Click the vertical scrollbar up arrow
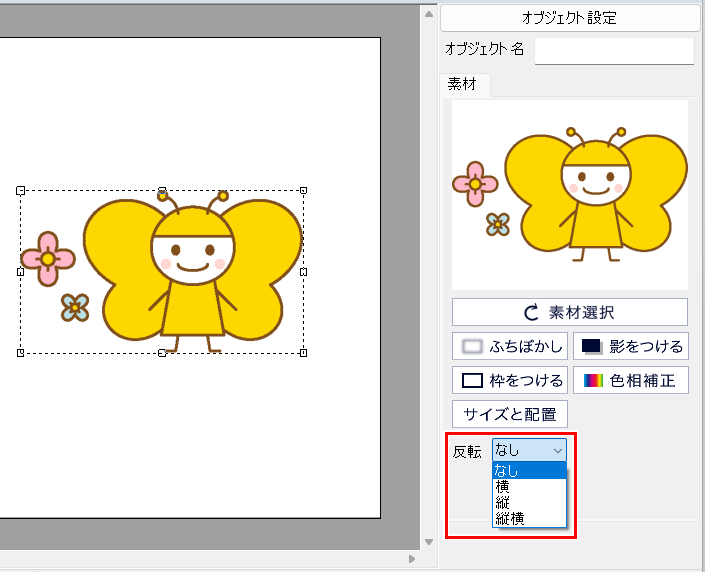This screenshot has width=705, height=572. [x=429, y=14]
